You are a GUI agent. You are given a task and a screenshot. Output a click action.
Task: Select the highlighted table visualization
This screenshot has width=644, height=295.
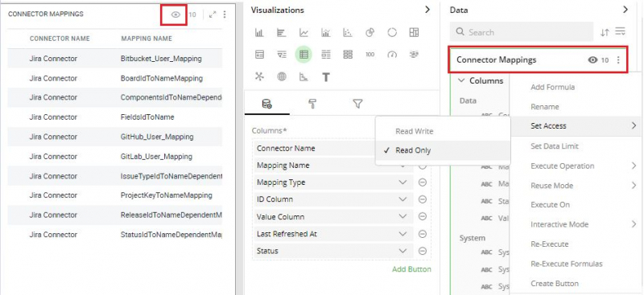303,55
